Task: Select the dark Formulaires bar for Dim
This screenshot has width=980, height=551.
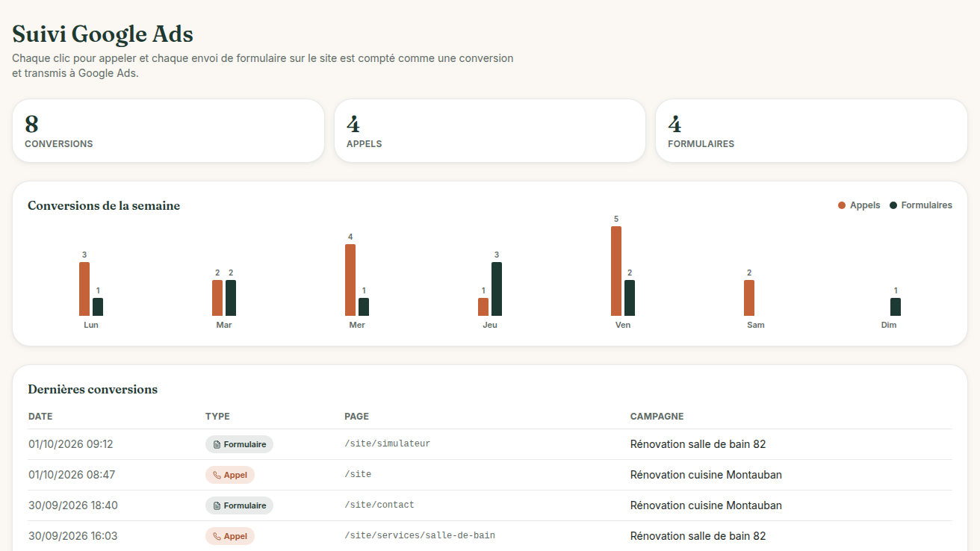Action: 896,307
